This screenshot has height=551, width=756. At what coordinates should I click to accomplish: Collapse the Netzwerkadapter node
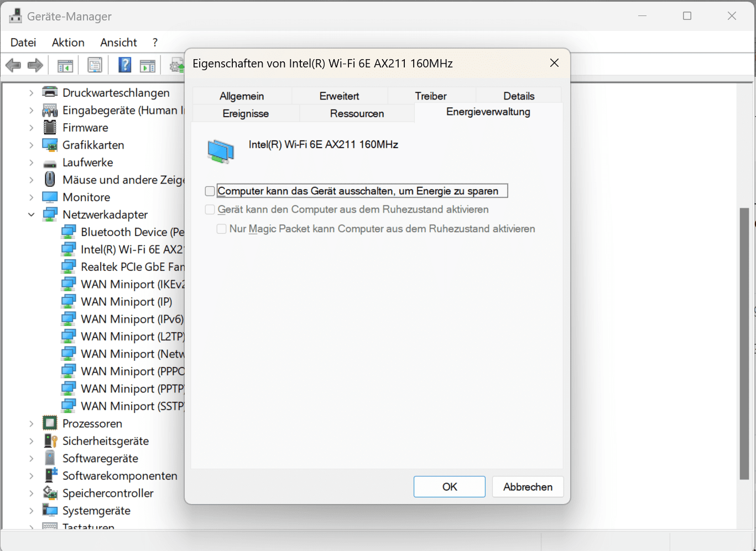(31, 214)
